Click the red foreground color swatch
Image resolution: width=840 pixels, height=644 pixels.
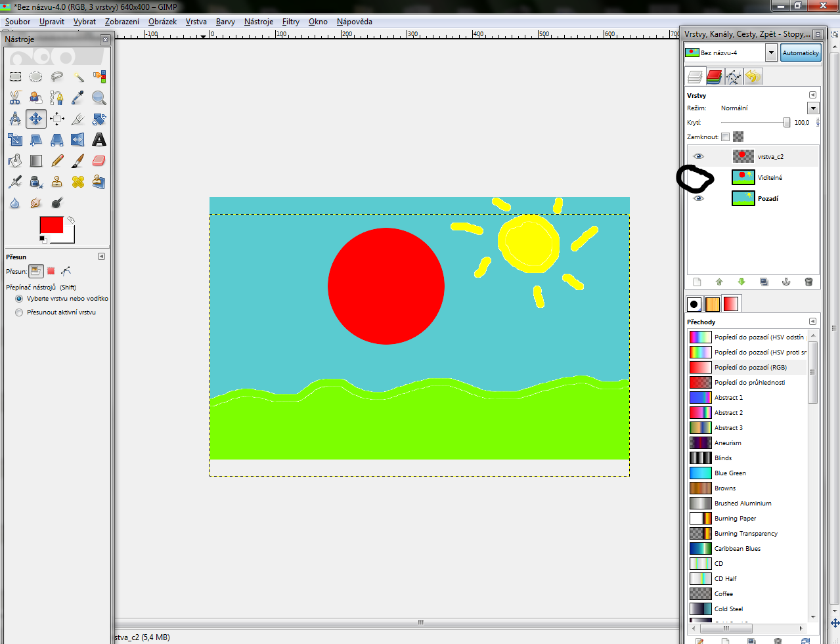coord(51,225)
